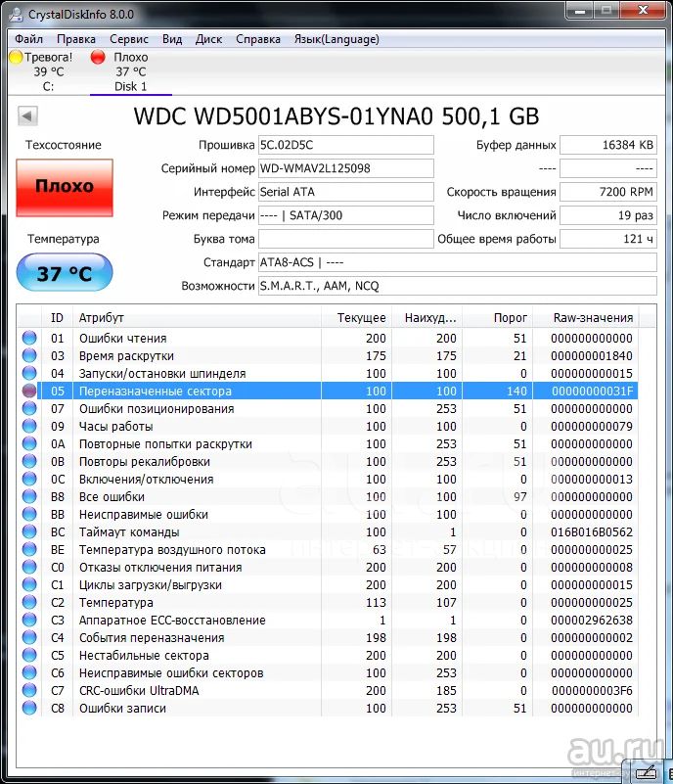Click the Стандарт field ATA8-ACS
Screen dimensions: 673x784
click(x=457, y=262)
